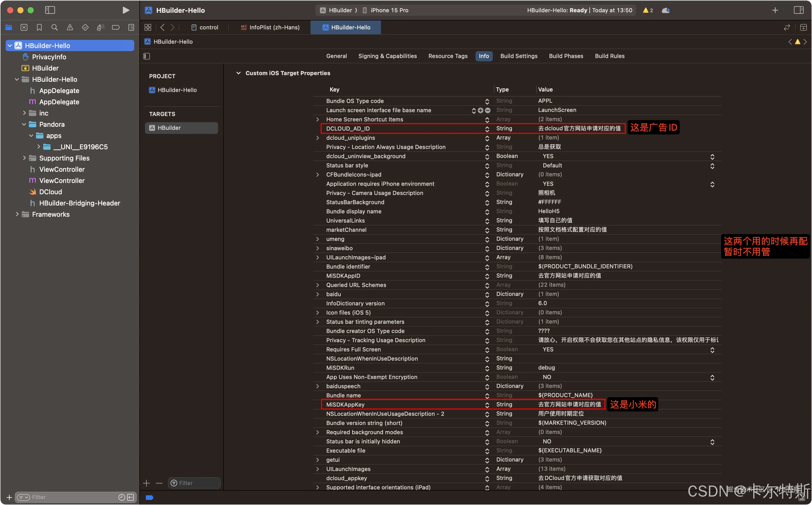Filter targets using the Filter field
812x505 pixels.
[194, 483]
